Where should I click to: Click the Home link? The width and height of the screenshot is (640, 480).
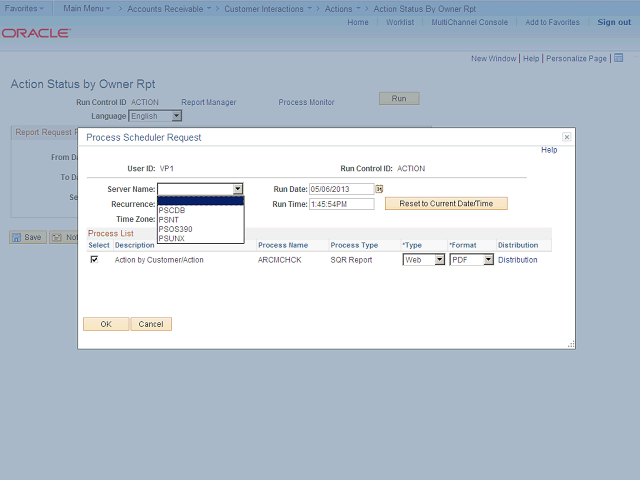[358, 22]
